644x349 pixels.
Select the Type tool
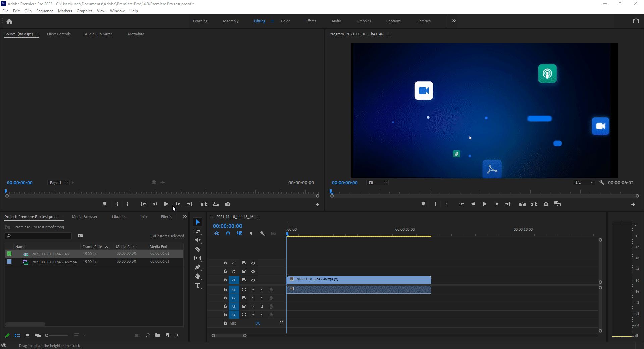[198, 285]
